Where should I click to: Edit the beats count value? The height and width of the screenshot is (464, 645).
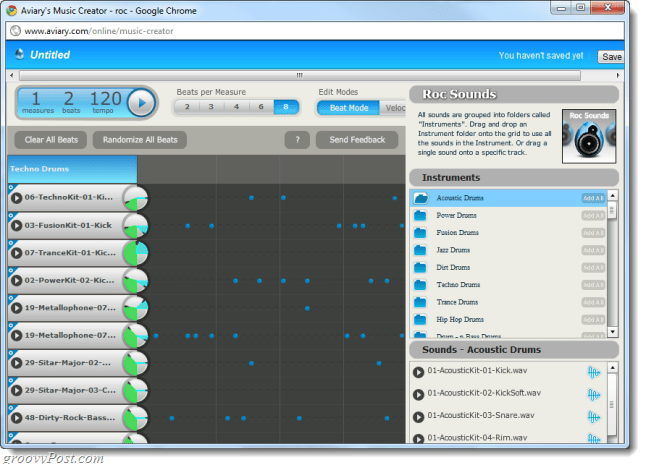pyautogui.click(x=69, y=99)
